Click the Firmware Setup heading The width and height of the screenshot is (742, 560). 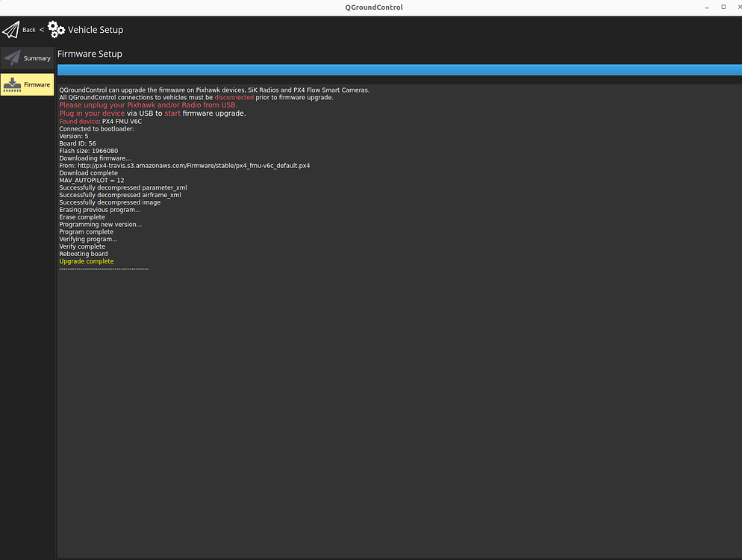pyautogui.click(x=90, y=53)
